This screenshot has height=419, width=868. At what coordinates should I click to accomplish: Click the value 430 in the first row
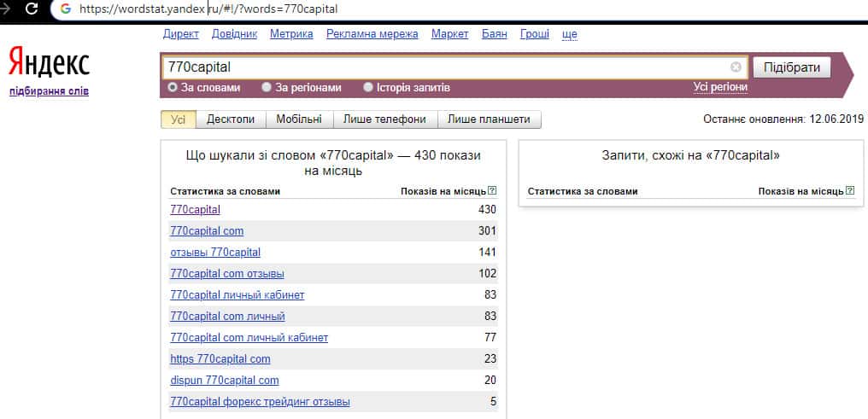[x=487, y=210]
